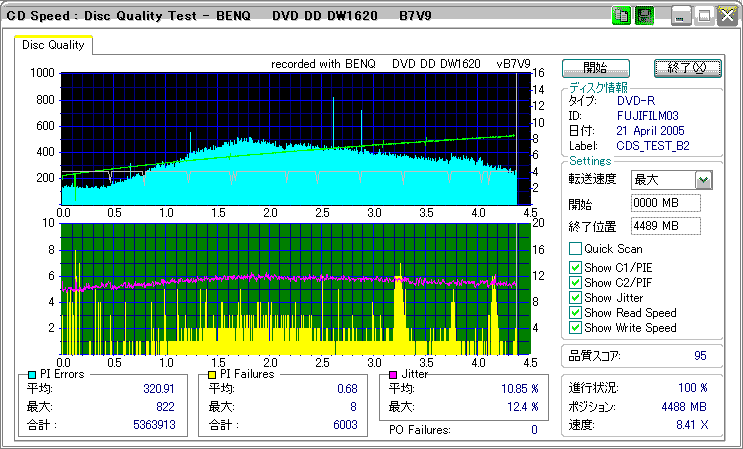
Task: Uncheck Show C1/PIE option
Action: pyautogui.click(x=575, y=268)
